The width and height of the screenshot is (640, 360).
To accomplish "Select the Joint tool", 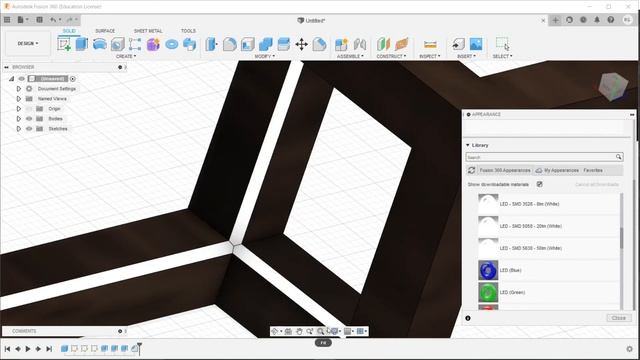I will (360, 44).
